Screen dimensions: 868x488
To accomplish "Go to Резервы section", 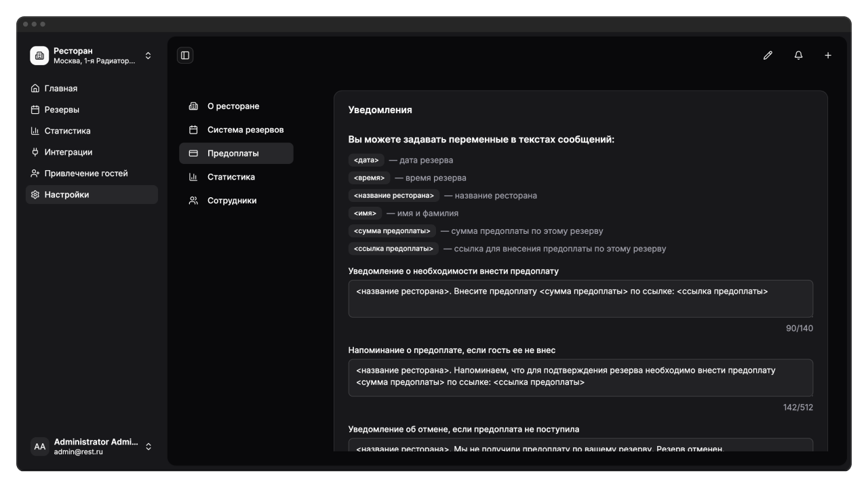I will coord(62,110).
